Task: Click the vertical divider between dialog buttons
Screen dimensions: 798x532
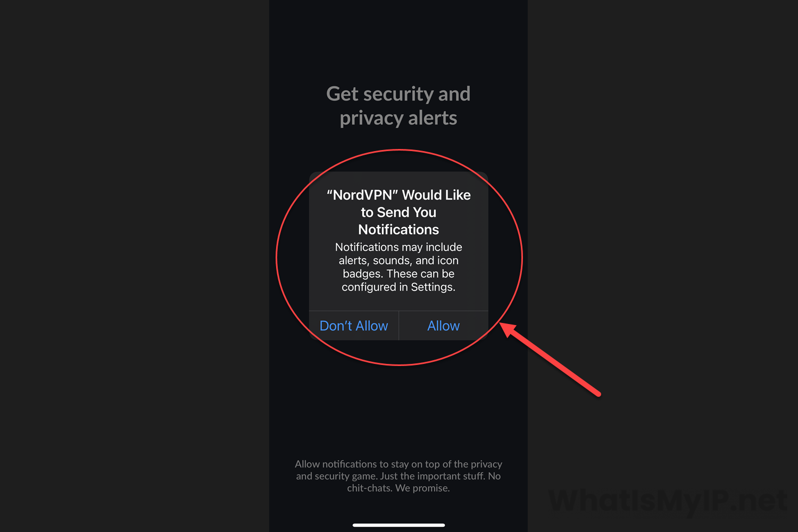Action: tap(398, 326)
